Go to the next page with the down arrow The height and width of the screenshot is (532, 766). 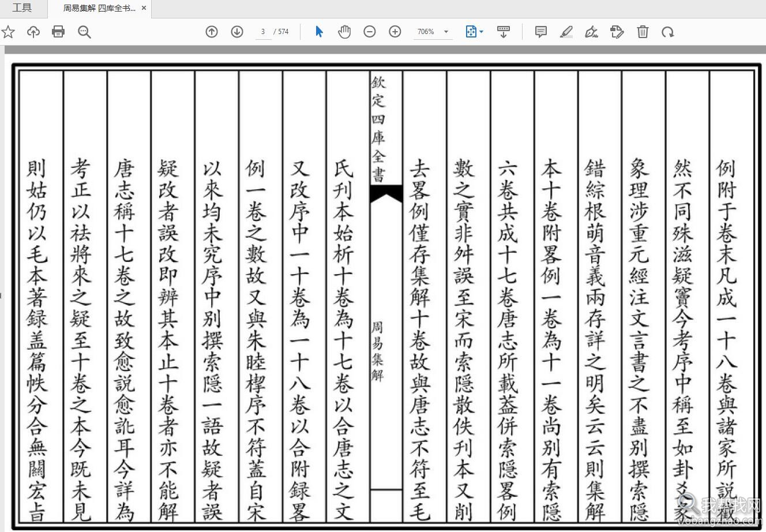[237, 32]
